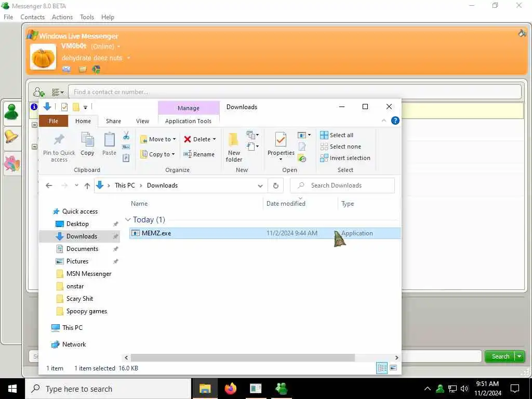Go back in Explorer navigation

(x=49, y=185)
